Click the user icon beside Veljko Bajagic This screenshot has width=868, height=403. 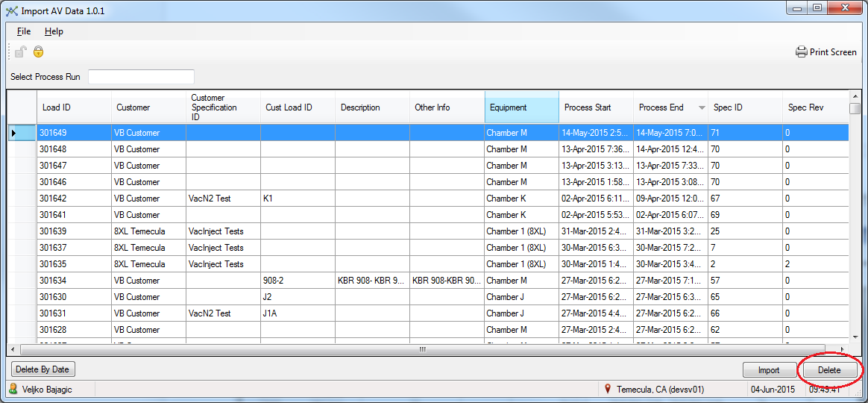13,389
